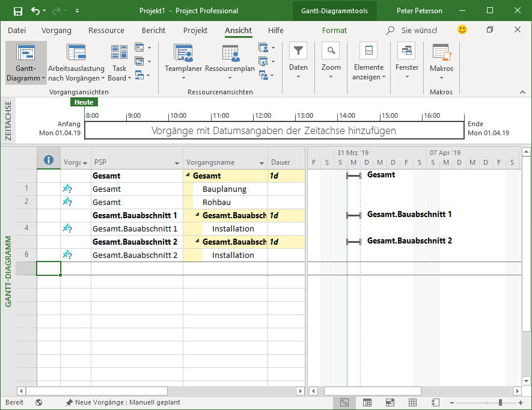532x410 pixels.
Task: Switch to Resource Sheet view in the status bar
Action: pyautogui.click(x=412, y=403)
